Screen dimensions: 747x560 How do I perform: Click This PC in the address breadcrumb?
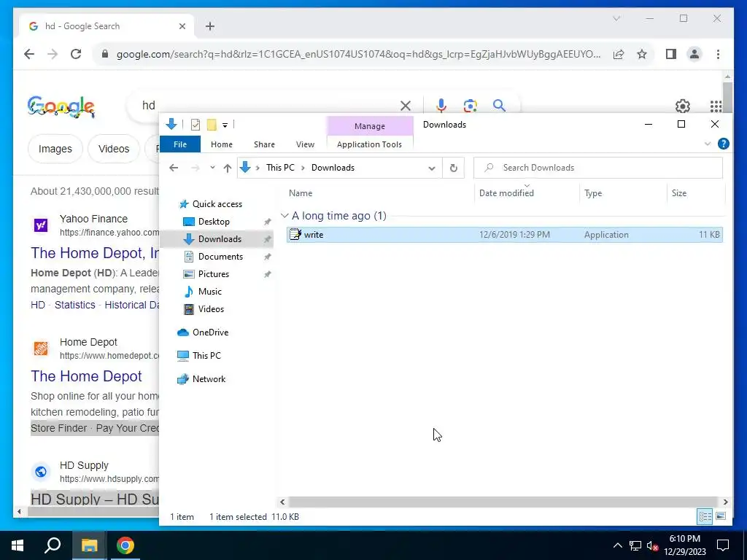pyautogui.click(x=280, y=168)
